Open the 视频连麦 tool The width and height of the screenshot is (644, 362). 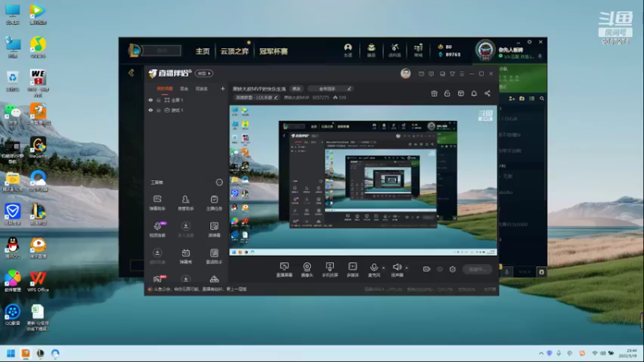coord(157,229)
